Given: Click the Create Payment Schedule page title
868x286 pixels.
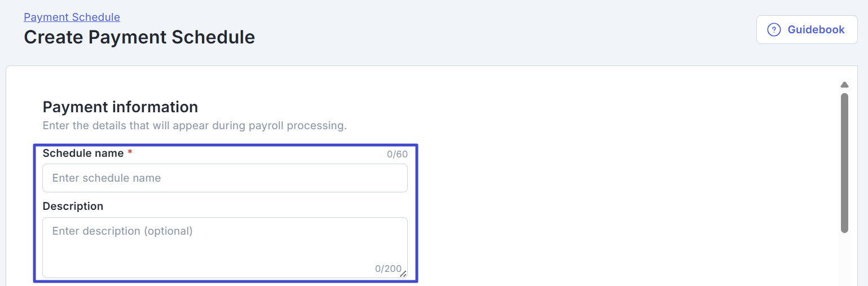Looking at the screenshot, I should pyautogui.click(x=139, y=37).
